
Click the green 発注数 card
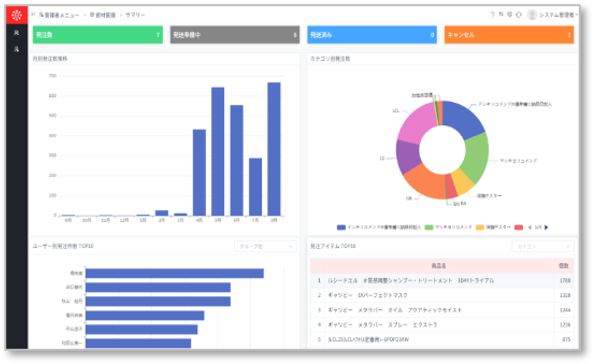click(x=98, y=35)
